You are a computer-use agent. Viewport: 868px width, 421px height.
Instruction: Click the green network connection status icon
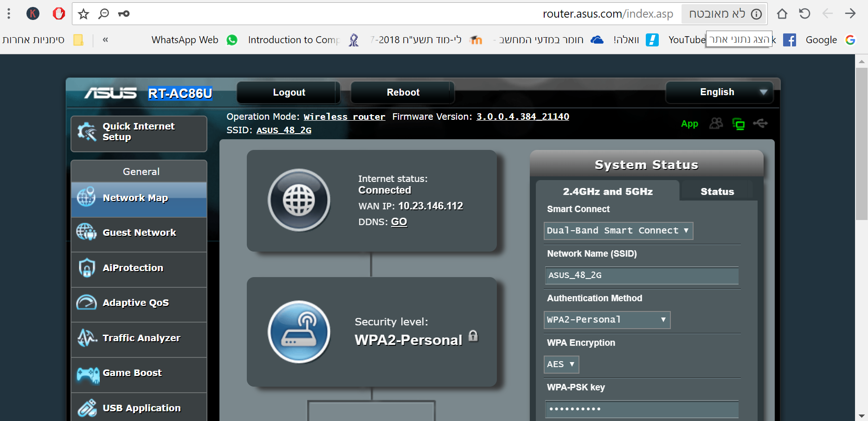coord(739,124)
